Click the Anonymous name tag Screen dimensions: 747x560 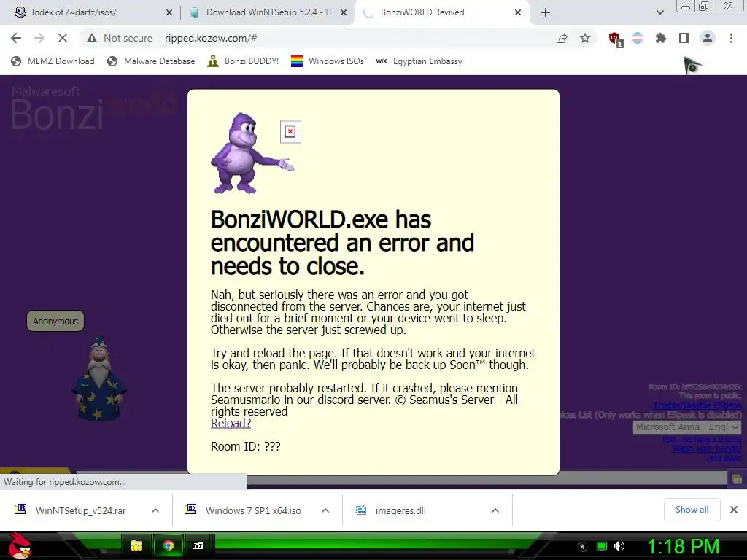coord(55,321)
